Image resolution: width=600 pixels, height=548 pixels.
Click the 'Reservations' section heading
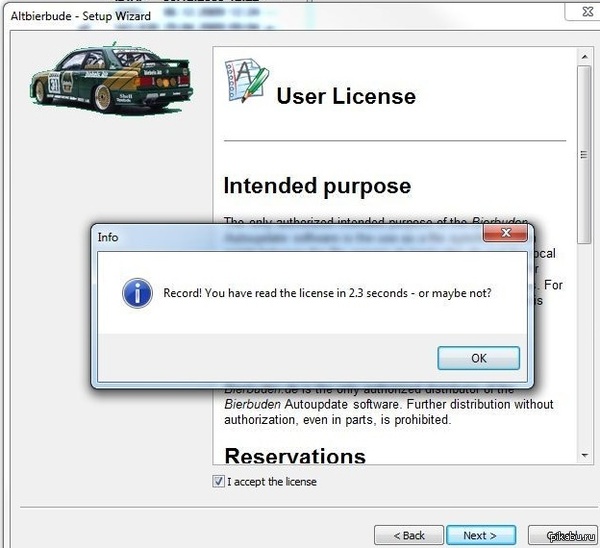295,456
